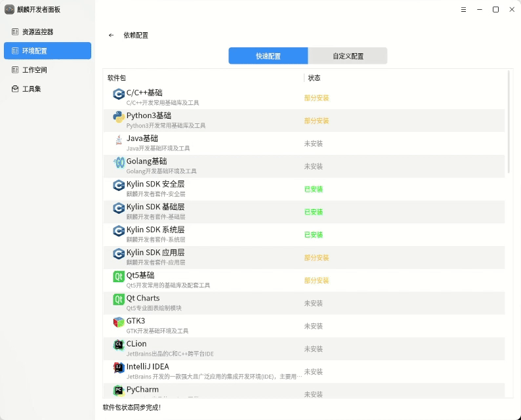The image size is (521, 420).
Task: Click the IntelliJ IDEA icon
Action: 119,368
